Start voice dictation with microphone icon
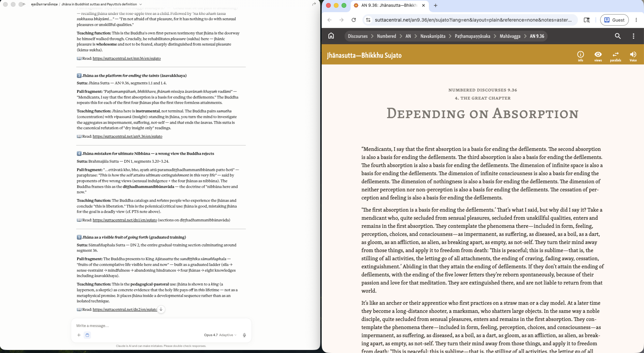Screen dimensions: 644x353 coord(244,335)
